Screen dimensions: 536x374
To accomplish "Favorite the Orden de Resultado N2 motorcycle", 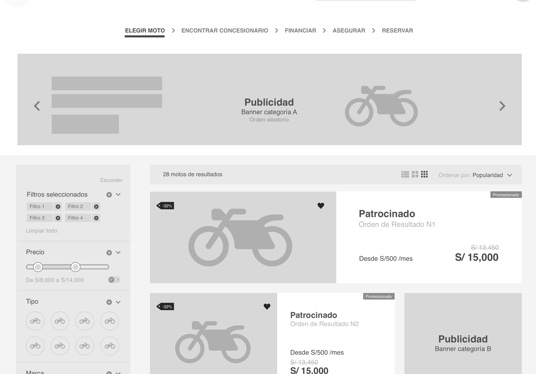I will click(x=267, y=306).
